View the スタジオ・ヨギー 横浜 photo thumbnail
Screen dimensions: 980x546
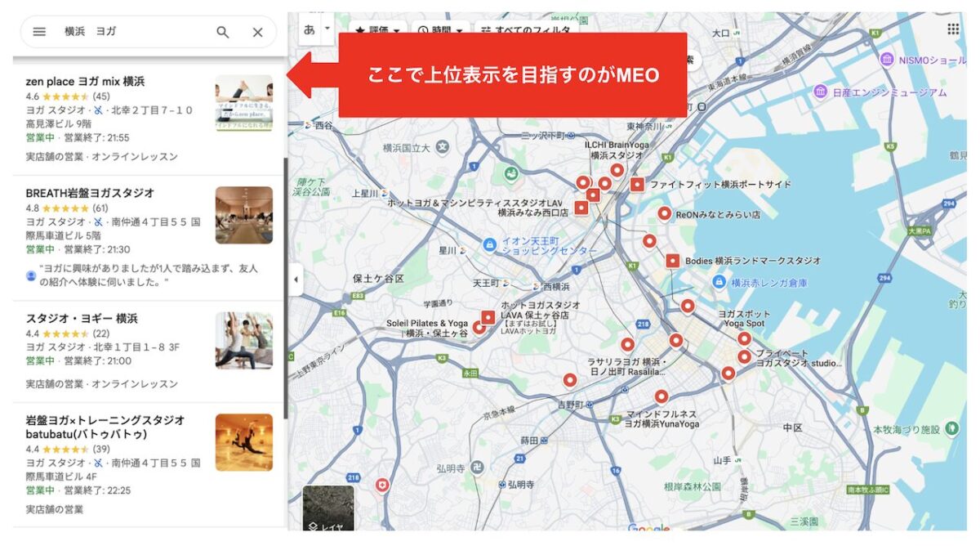coord(244,341)
